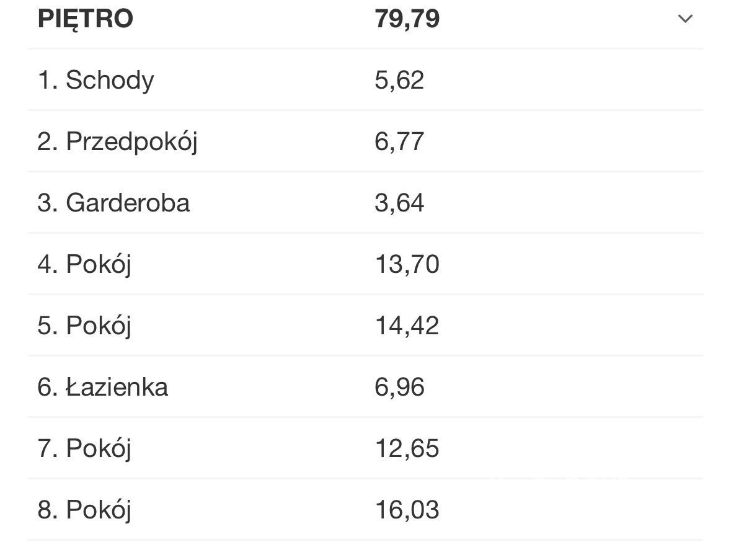Image resolution: width=731 pixels, height=560 pixels.
Task: Click the 6,96 value for Łazienka
Action: pyautogui.click(x=399, y=388)
